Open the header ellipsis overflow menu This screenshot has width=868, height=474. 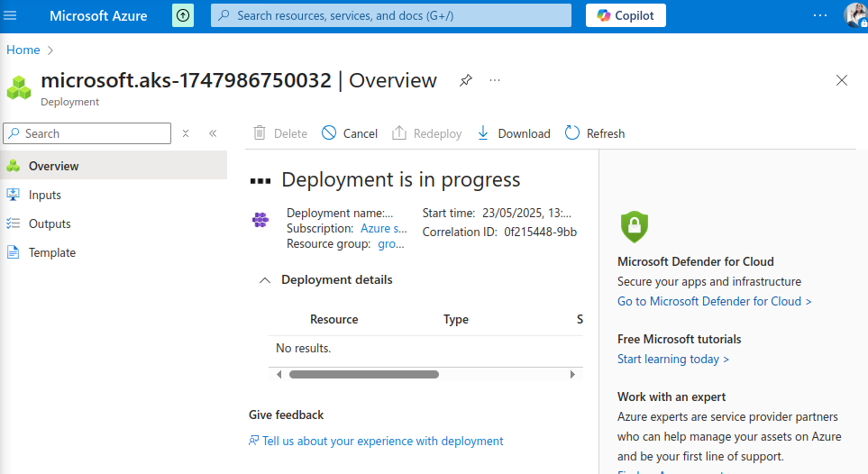coord(819,15)
